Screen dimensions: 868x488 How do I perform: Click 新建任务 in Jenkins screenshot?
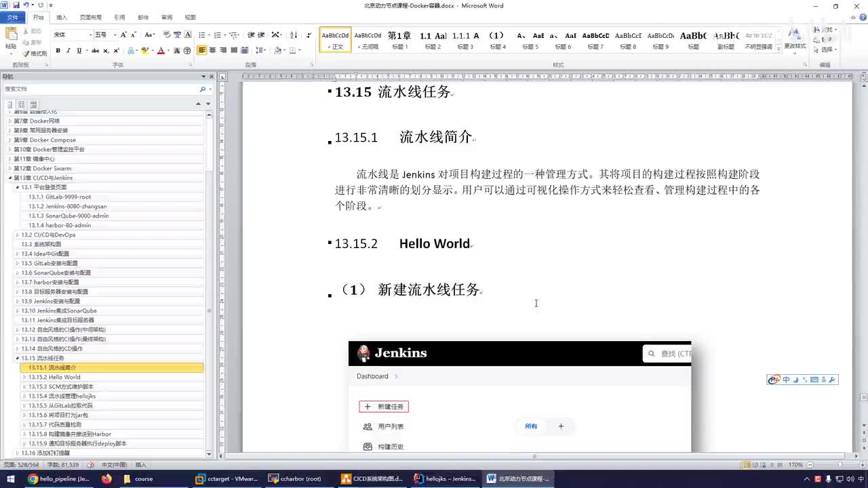click(x=384, y=407)
